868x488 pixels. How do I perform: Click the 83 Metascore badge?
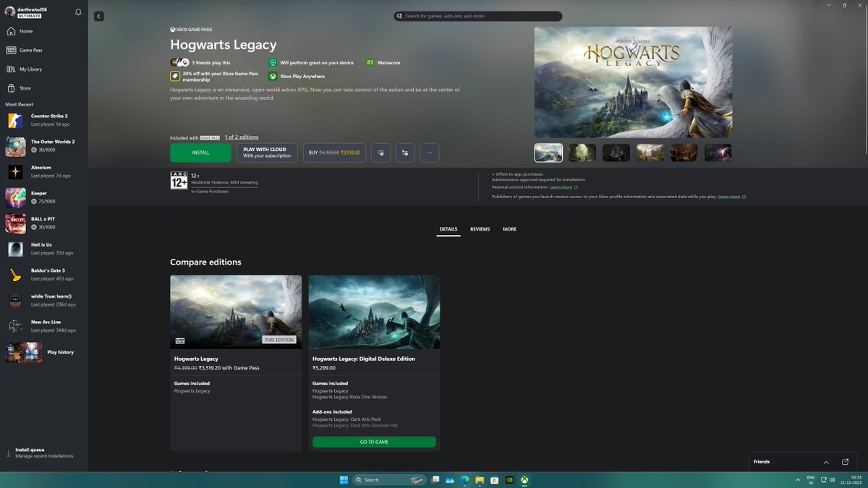[x=370, y=63]
